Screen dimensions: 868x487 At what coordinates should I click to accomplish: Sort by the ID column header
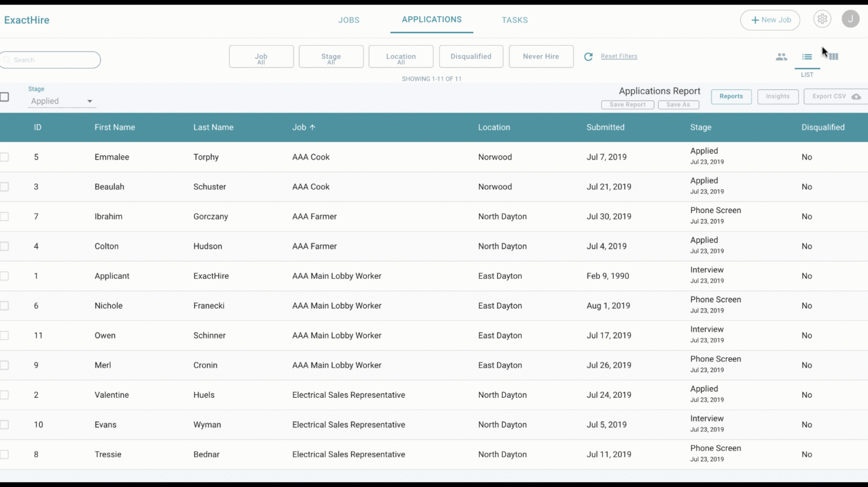[x=38, y=127]
